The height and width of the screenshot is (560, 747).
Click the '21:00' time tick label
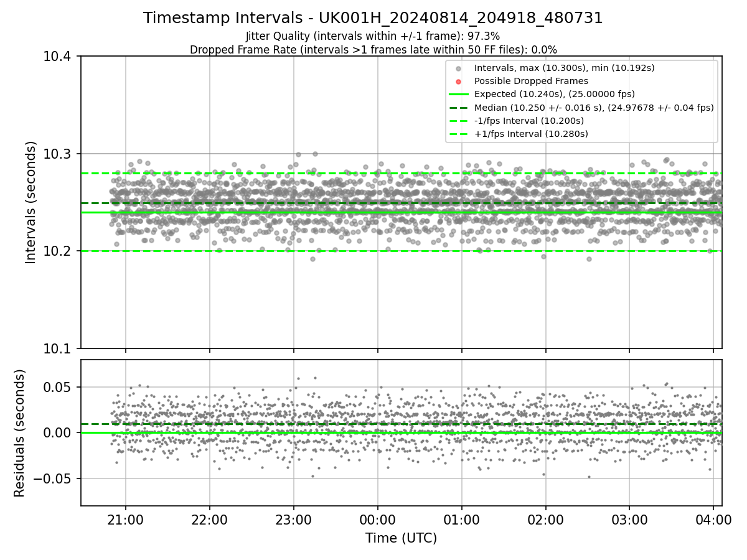(x=126, y=520)
